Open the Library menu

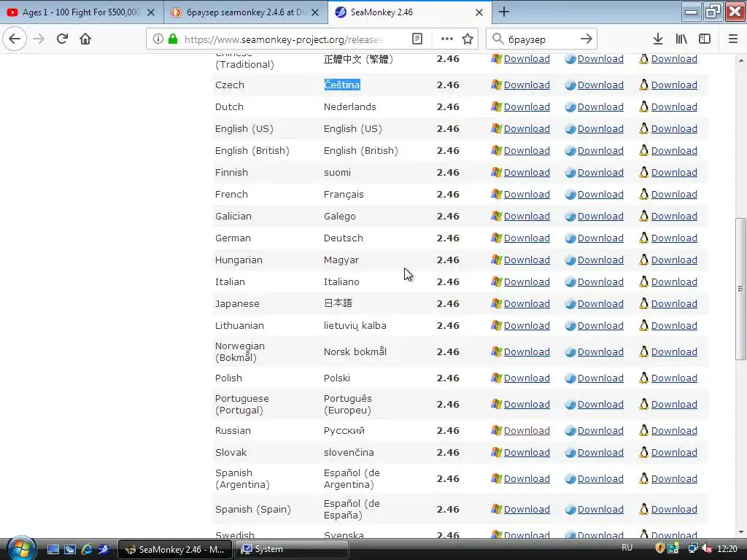pyautogui.click(x=681, y=39)
